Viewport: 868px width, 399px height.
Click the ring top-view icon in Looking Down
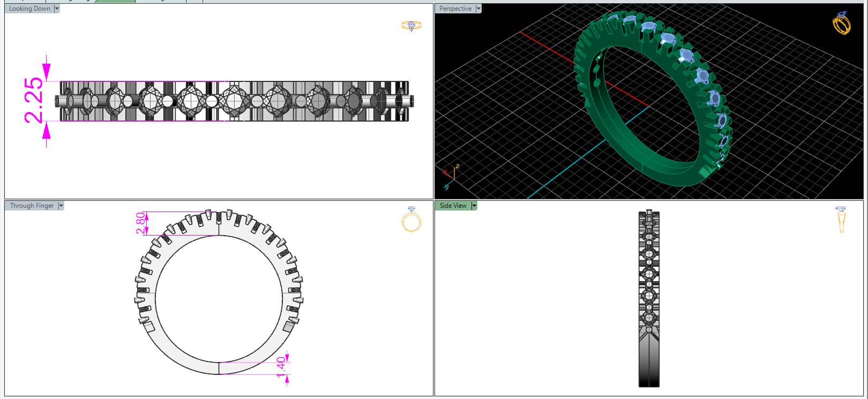click(411, 25)
